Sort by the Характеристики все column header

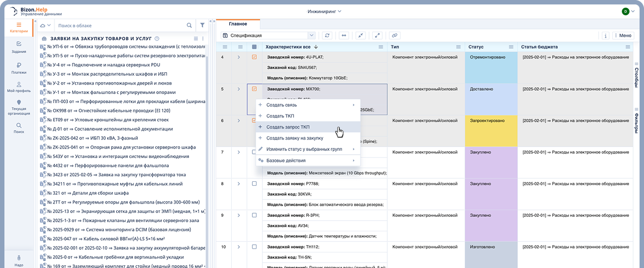tap(287, 47)
